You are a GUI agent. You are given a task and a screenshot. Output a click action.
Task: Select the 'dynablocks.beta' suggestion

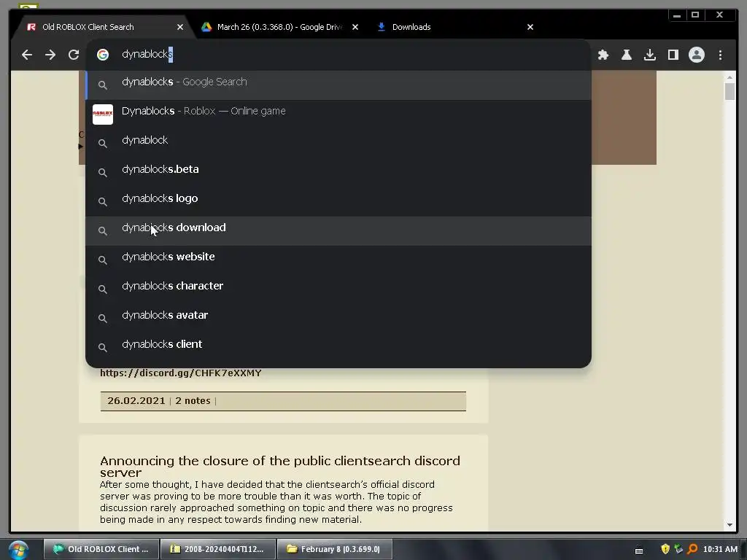[x=338, y=172]
